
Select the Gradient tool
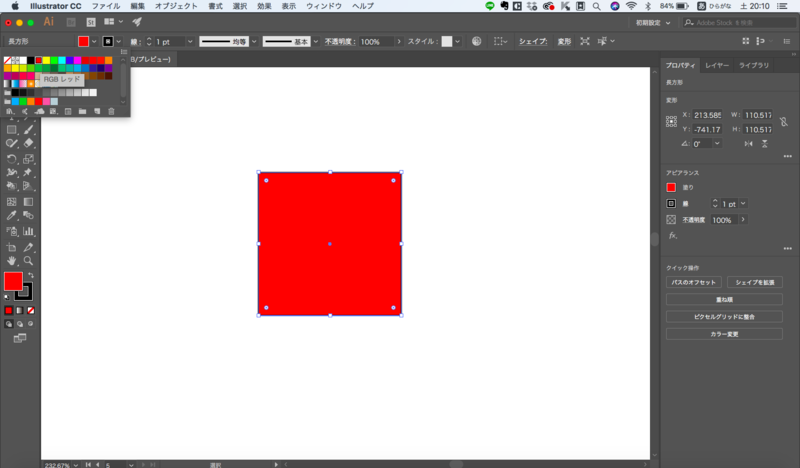tap(28, 202)
